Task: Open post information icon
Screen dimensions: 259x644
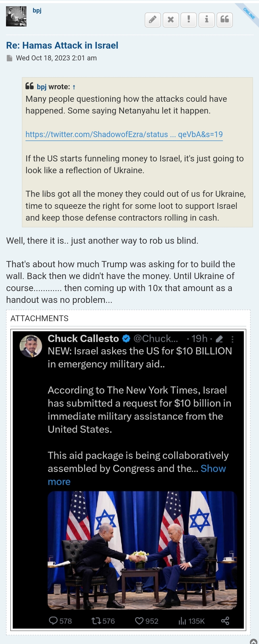Action: click(x=207, y=19)
